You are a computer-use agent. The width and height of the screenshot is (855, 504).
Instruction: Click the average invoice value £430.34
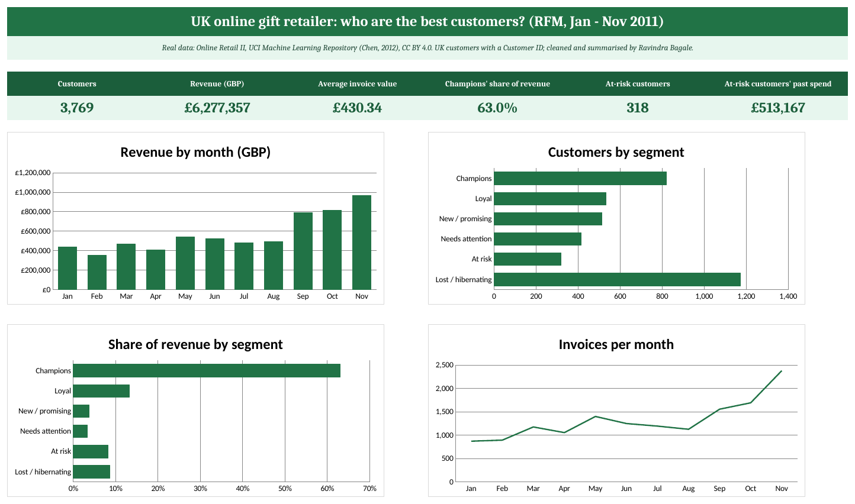(357, 108)
